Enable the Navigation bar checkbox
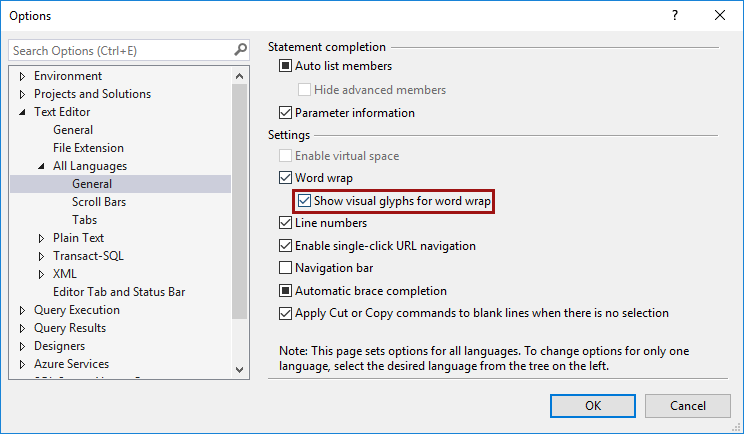Screen dimensions: 744x434 286,268
